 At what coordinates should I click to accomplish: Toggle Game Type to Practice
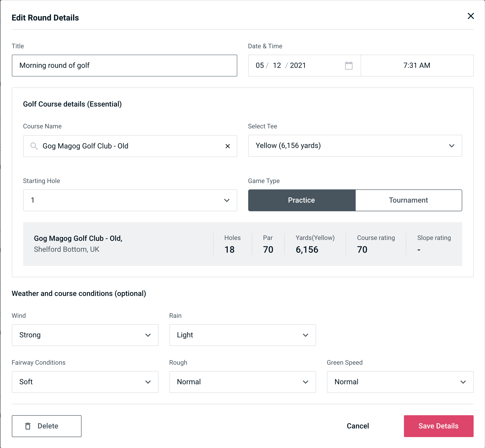point(301,200)
